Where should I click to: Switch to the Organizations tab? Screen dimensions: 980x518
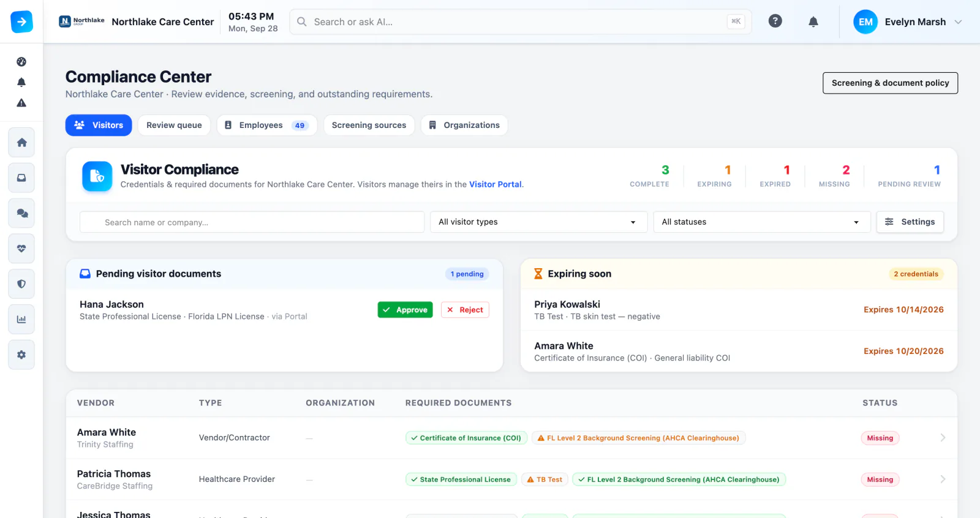point(464,125)
